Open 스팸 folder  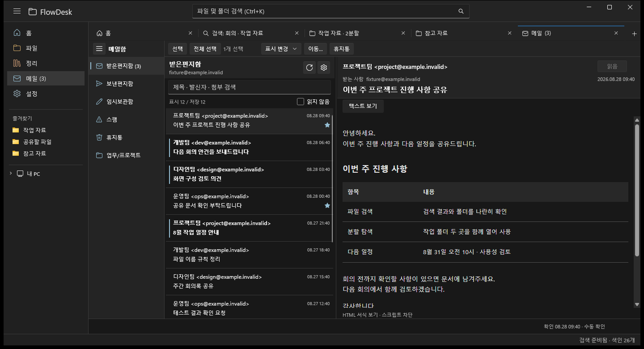(x=127, y=119)
